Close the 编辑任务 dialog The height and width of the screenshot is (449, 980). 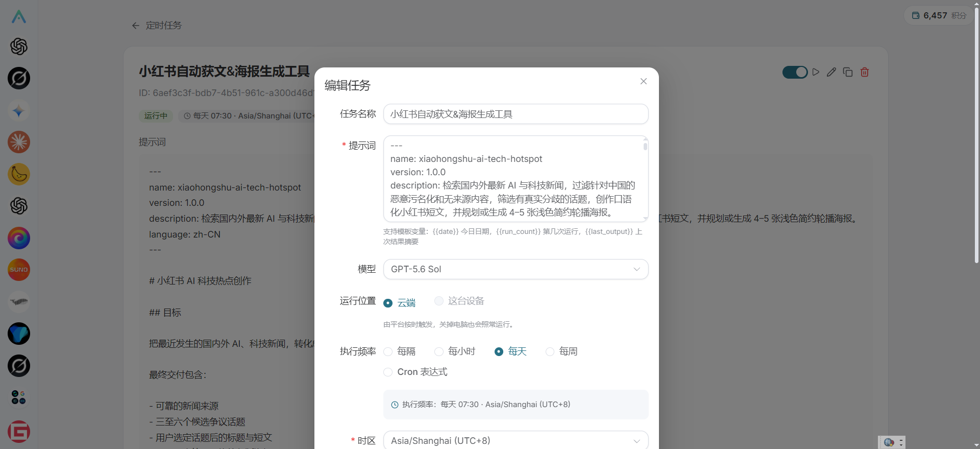(644, 81)
